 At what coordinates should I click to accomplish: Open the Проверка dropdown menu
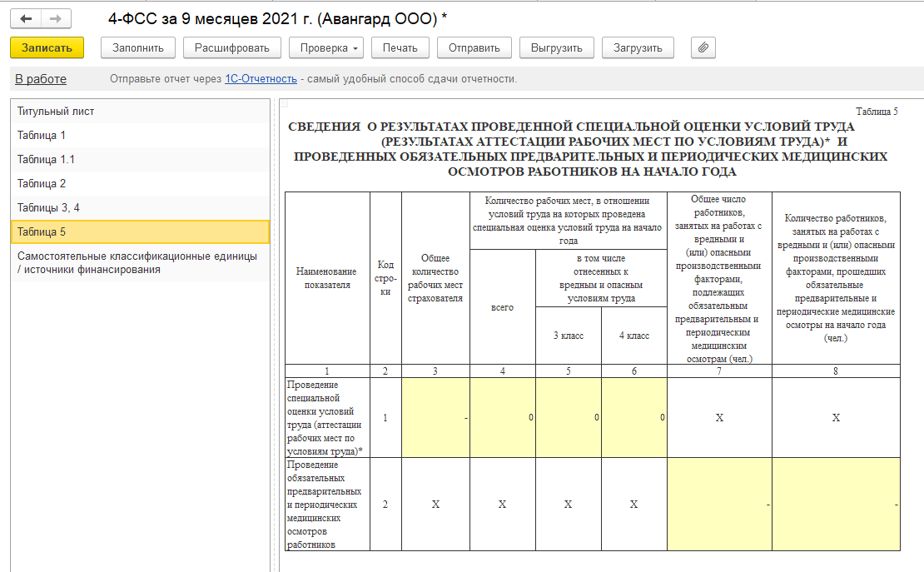click(x=326, y=47)
